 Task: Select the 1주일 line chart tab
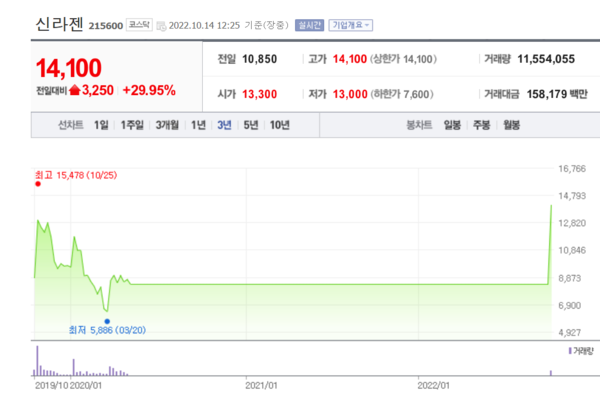pyautogui.click(x=132, y=125)
